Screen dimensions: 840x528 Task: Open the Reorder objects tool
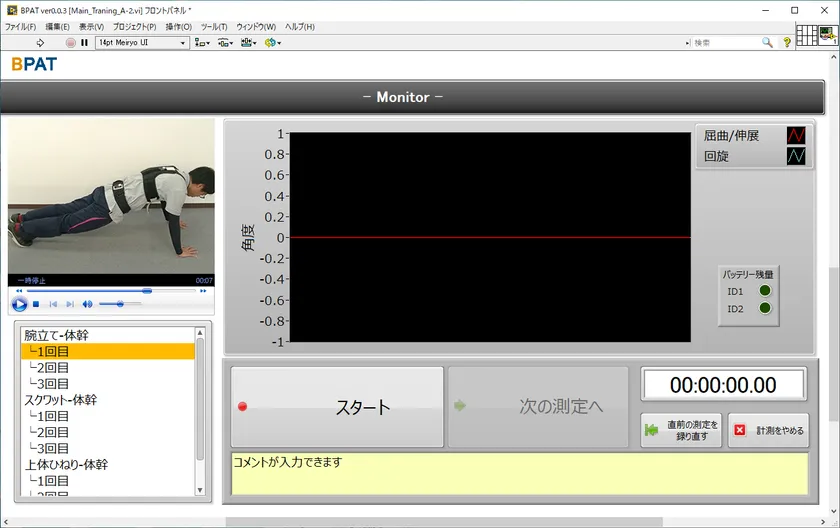272,43
